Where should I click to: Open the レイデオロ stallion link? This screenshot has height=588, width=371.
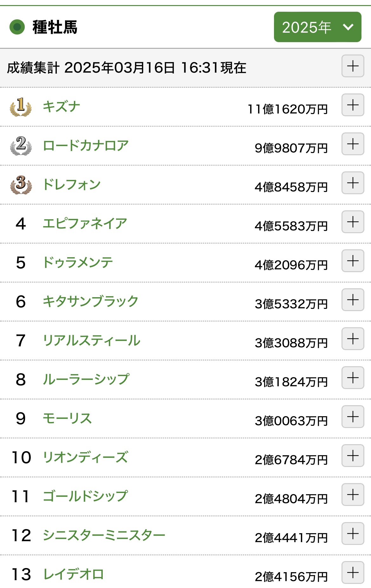click(74, 574)
